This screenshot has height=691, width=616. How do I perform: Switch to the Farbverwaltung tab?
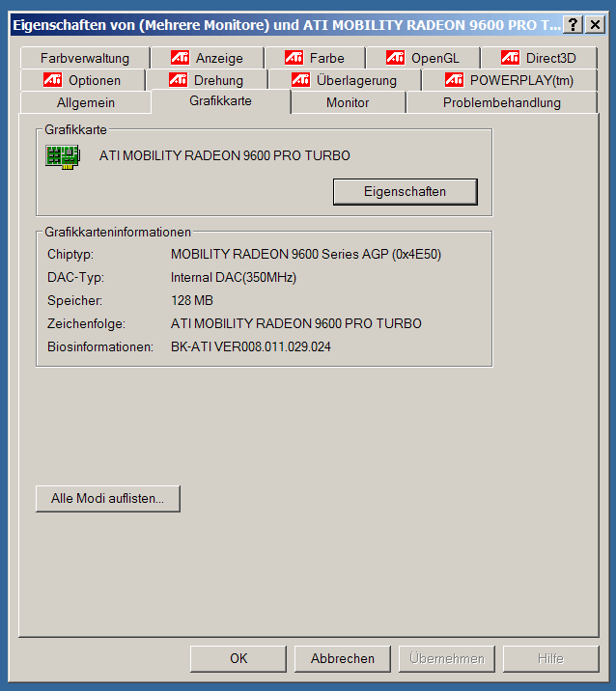85,58
